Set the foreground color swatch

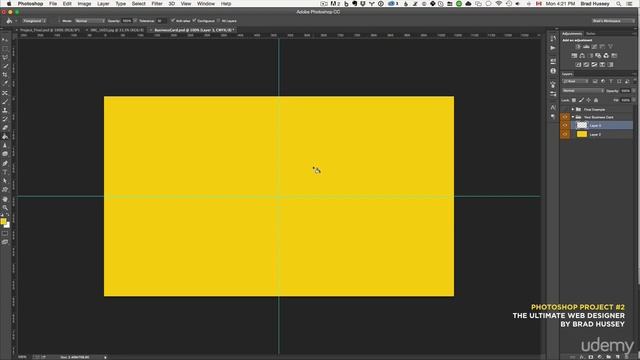(x=3, y=221)
